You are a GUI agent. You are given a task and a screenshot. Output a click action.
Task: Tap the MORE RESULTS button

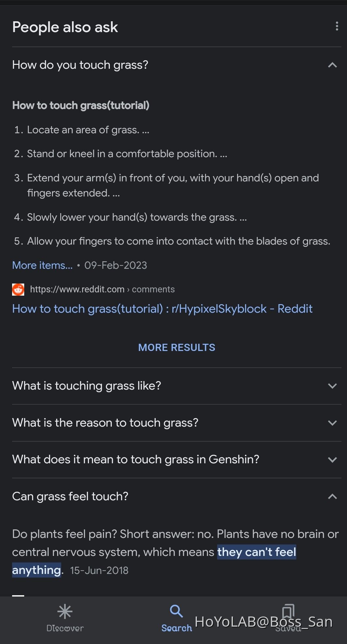point(177,347)
